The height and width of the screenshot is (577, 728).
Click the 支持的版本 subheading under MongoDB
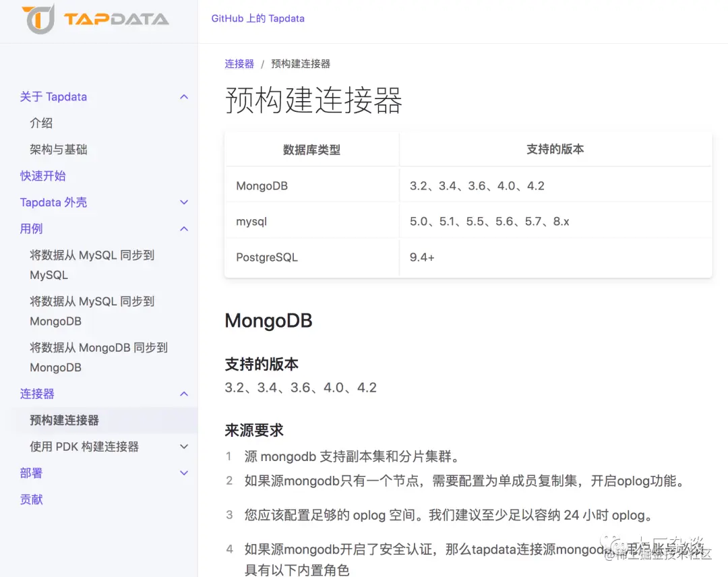point(262,365)
